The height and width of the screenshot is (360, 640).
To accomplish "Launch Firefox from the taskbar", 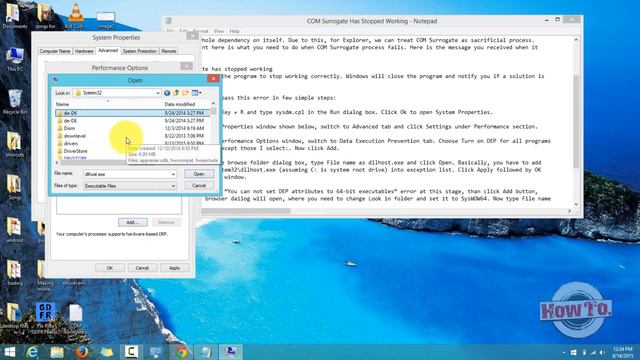I will 82,352.
